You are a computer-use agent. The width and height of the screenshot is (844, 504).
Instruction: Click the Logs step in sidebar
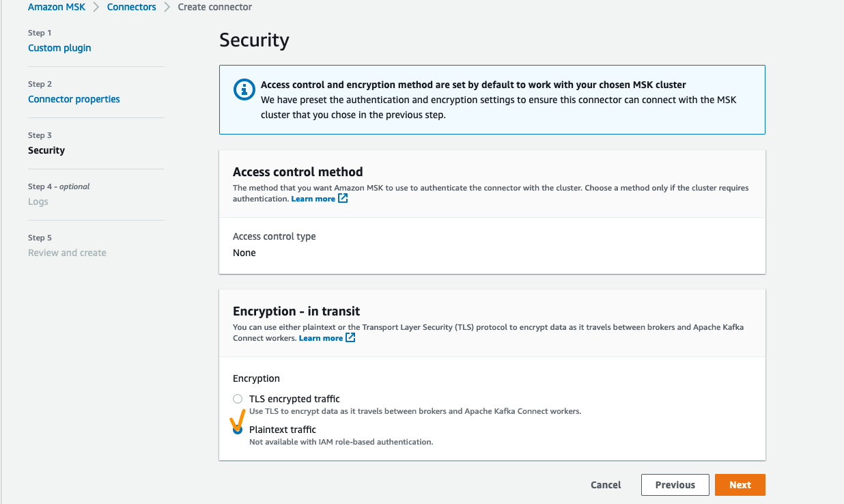(x=38, y=201)
